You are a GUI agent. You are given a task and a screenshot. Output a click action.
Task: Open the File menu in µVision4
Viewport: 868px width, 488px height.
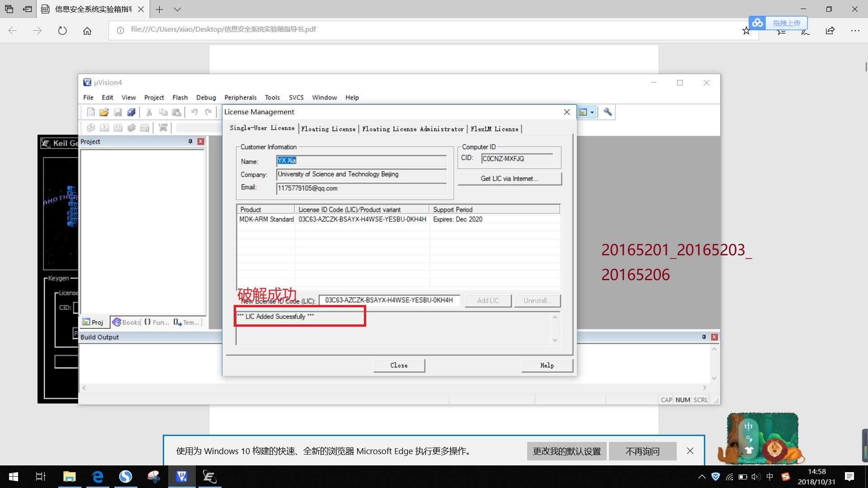[88, 98]
